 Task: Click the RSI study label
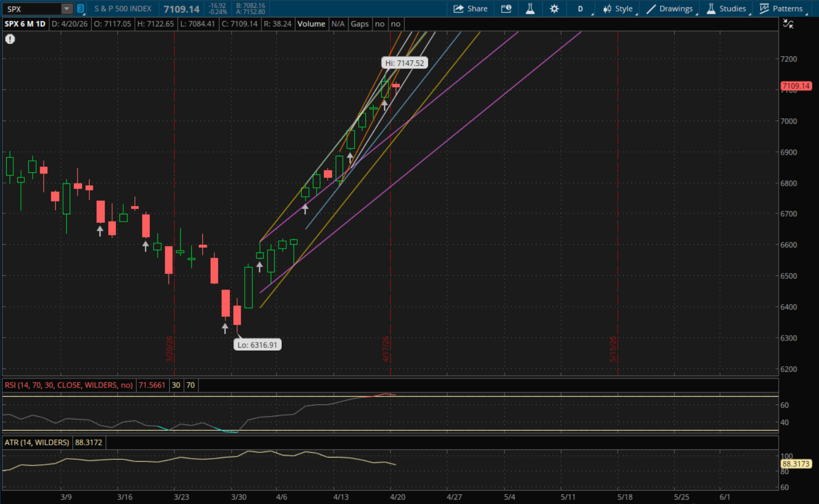click(x=69, y=385)
